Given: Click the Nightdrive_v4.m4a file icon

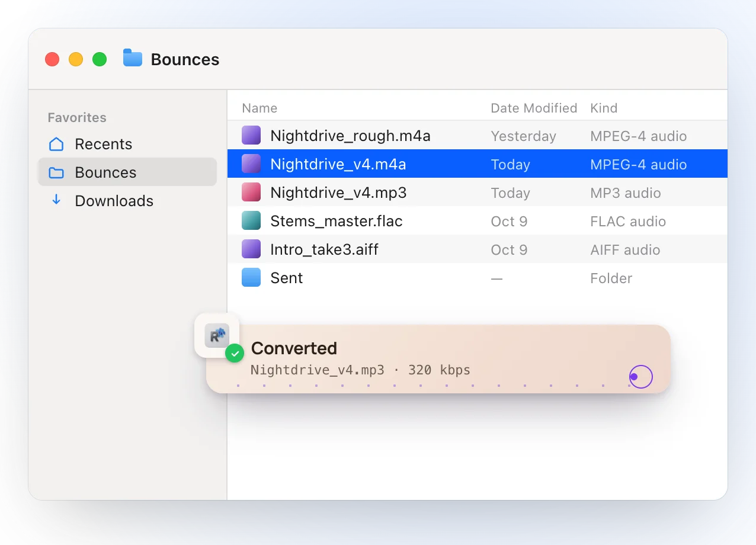Looking at the screenshot, I should [251, 164].
